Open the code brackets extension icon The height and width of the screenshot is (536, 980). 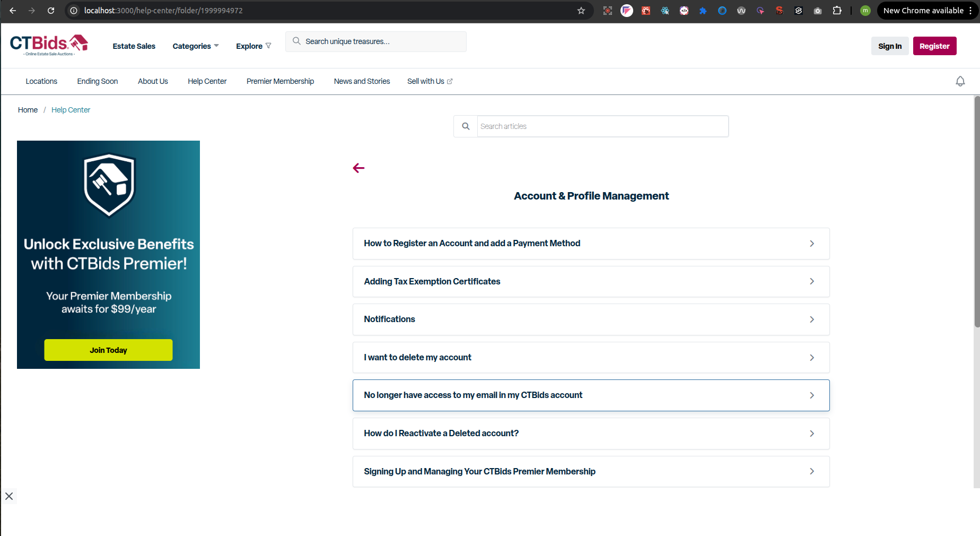684,11
